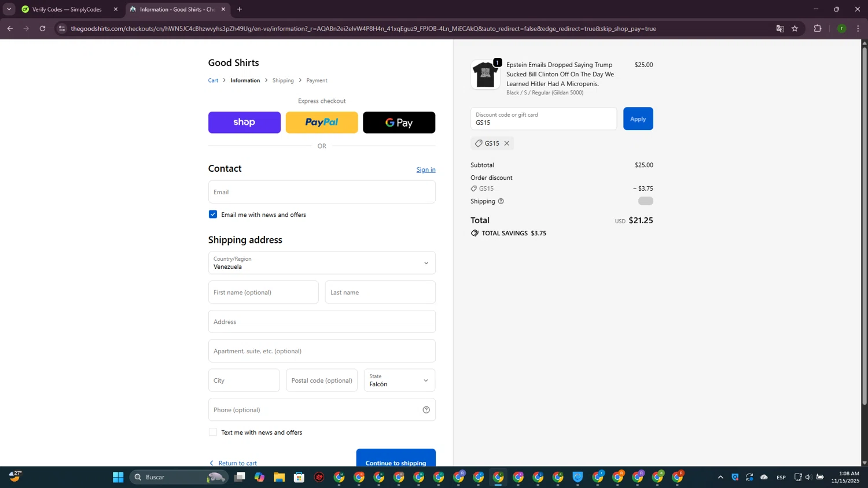Remove the GS15 discount tag
868x488 pixels.
click(x=506, y=143)
